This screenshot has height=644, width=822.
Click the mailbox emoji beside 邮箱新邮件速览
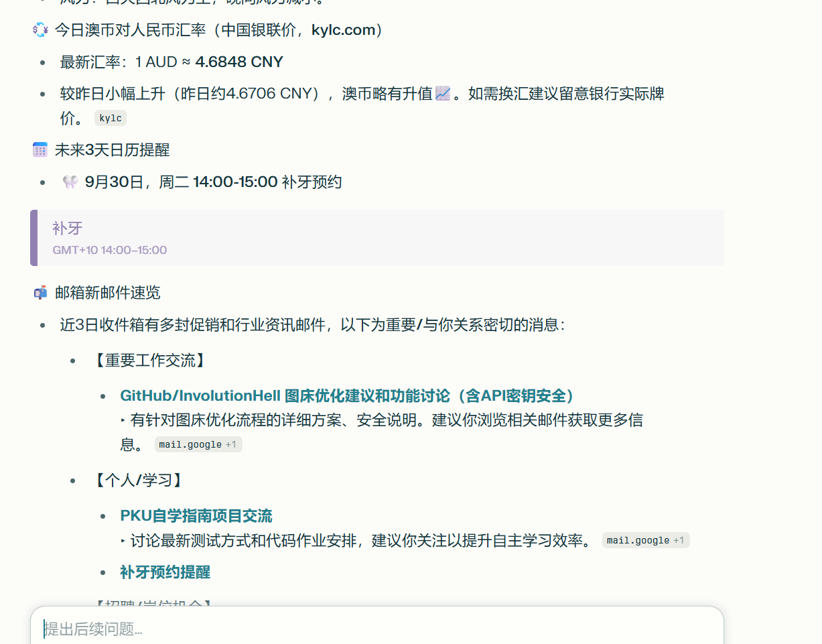pos(40,293)
